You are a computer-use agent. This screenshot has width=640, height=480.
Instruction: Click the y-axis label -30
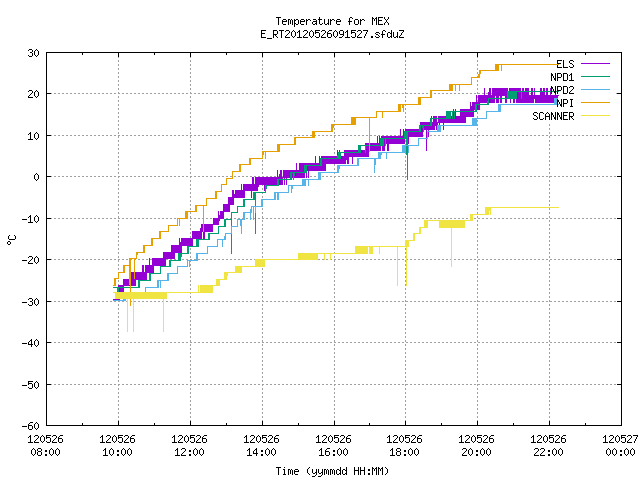coord(31,302)
